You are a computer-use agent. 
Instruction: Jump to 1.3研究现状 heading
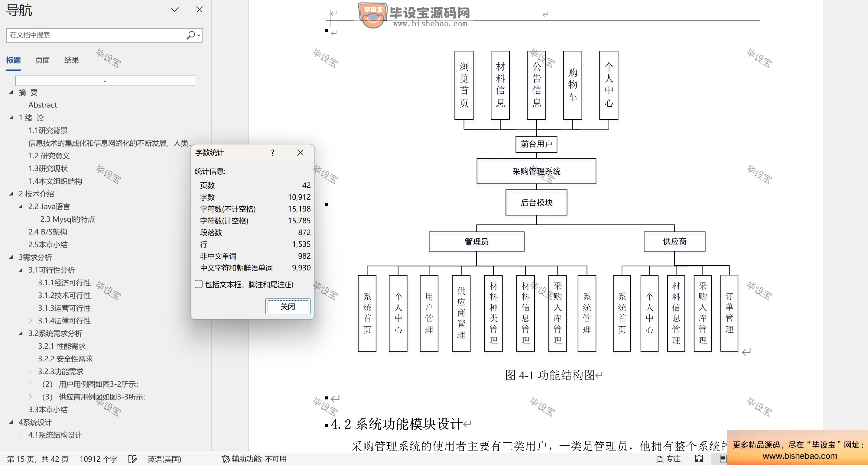[x=48, y=168]
